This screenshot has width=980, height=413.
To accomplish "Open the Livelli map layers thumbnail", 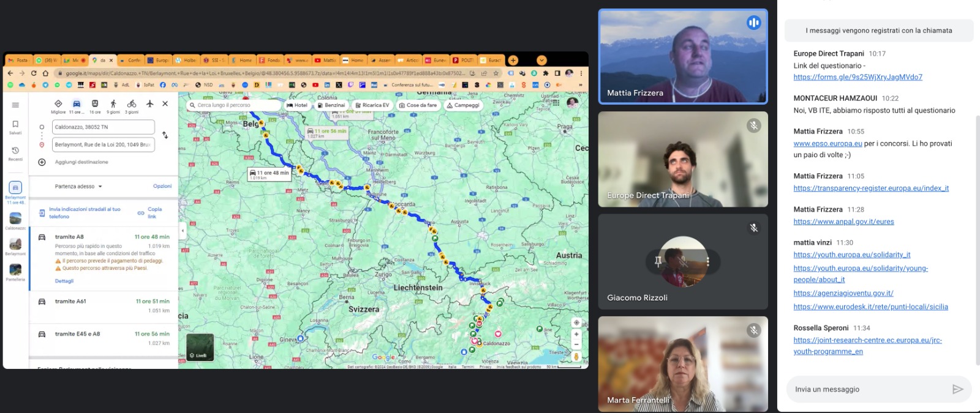I will coord(200,347).
